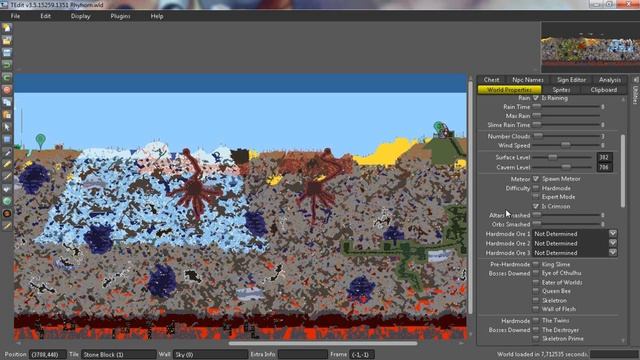640x360 pixels.
Task: Select the Sprite placement tool
Action: 7,213
